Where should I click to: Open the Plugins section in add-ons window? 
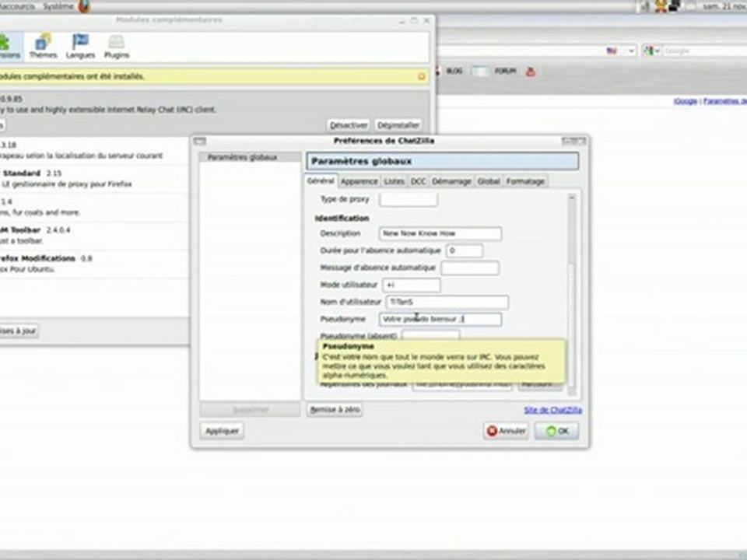[x=117, y=46]
